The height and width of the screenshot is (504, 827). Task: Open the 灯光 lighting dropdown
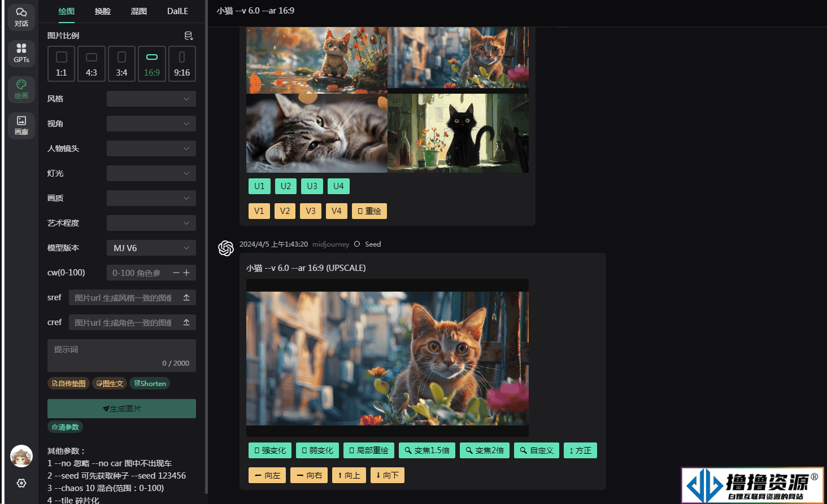coord(151,173)
